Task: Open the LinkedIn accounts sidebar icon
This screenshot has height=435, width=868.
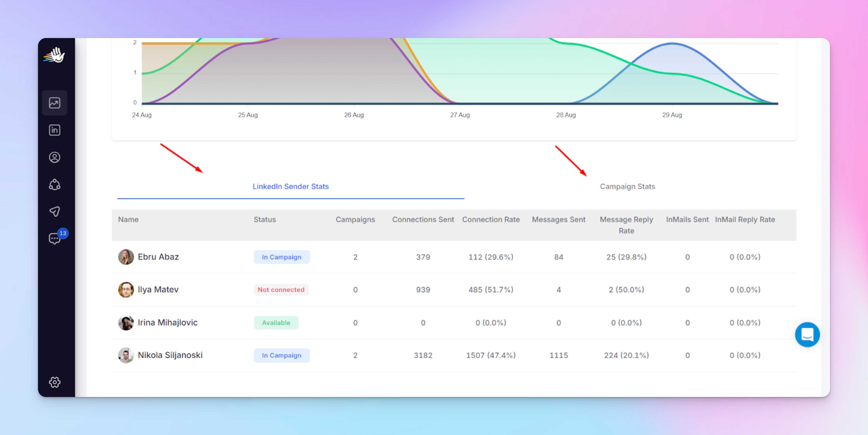Action: pyautogui.click(x=55, y=130)
